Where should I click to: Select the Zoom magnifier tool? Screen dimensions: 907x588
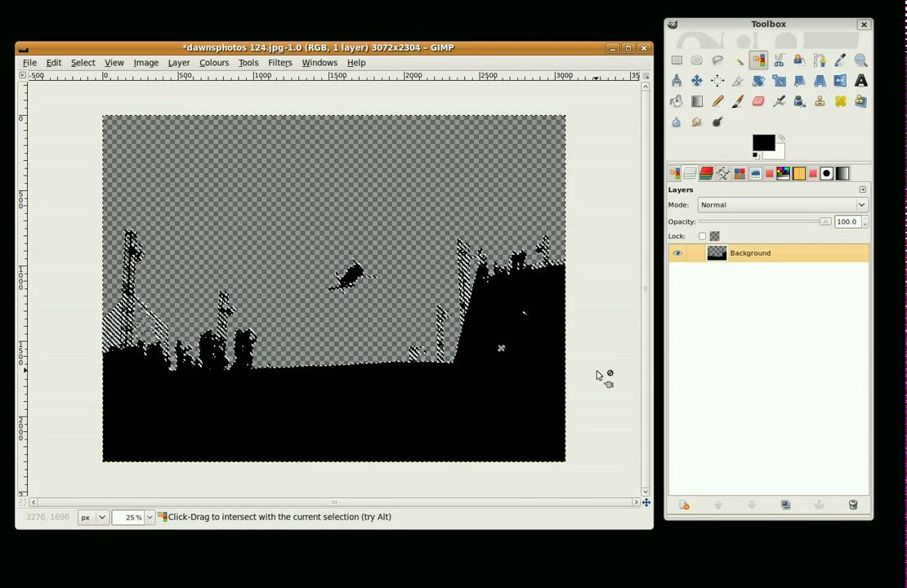click(860, 60)
